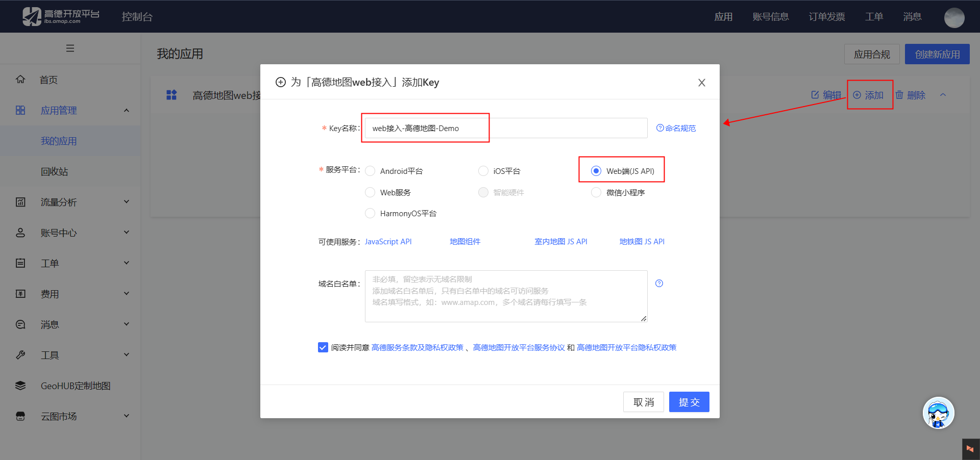Select the Android平台 radio button

pyautogui.click(x=370, y=171)
